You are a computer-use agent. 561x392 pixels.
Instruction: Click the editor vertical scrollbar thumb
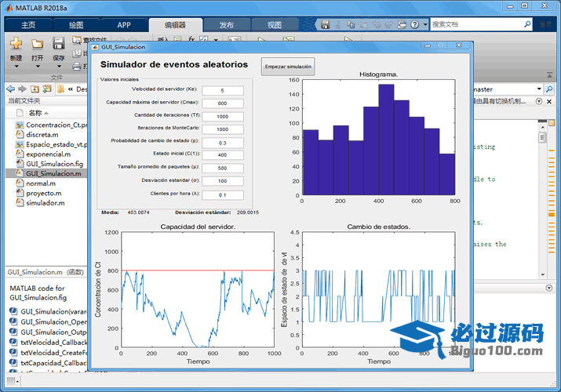541,137
